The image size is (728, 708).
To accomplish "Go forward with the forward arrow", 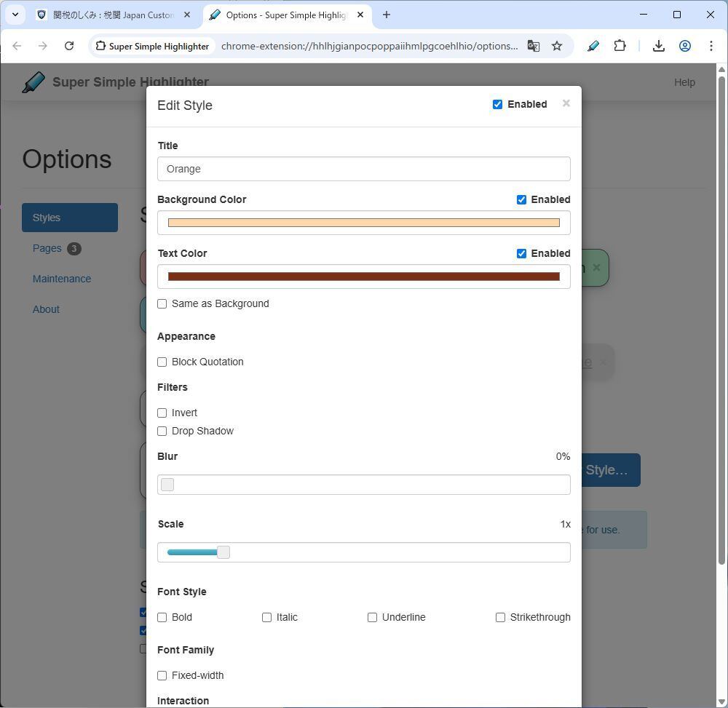I will [43, 46].
